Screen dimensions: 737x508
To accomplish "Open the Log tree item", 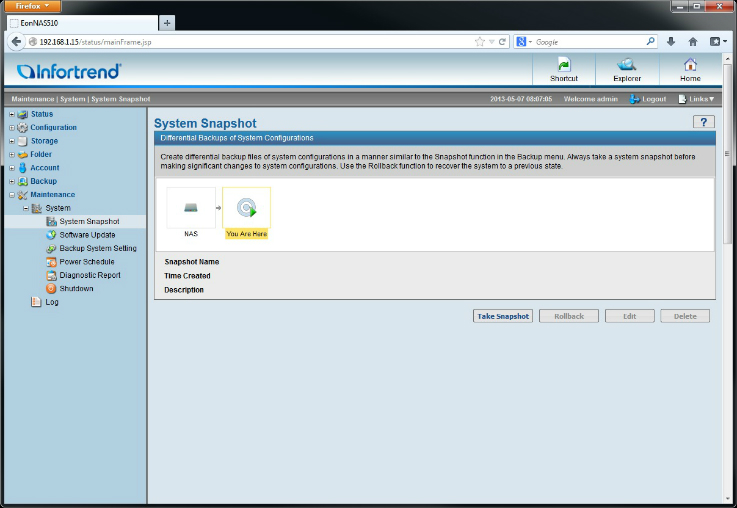I will pos(52,302).
